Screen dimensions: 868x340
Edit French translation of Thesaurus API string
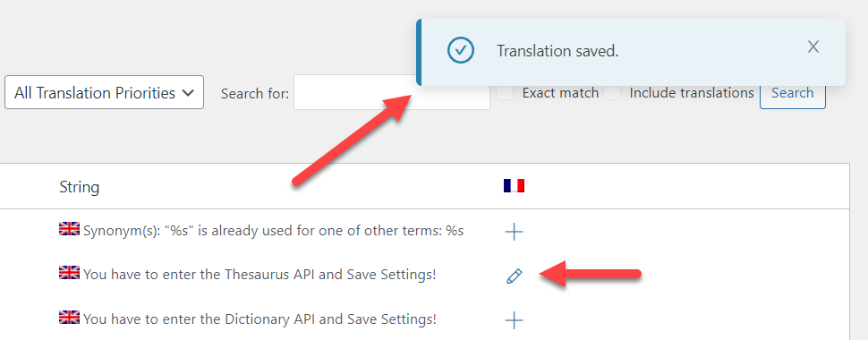pyautogui.click(x=515, y=276)
